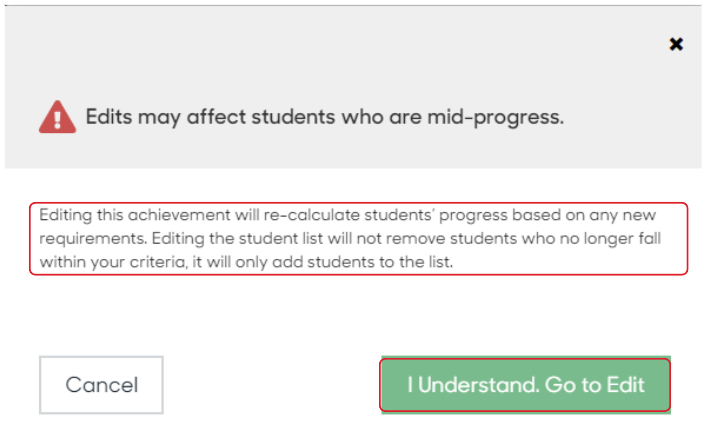Viewport: 708px width, 439px height.
Task: Confirm with I Understand. Go to Edit
Action: [x=526, y=385]
